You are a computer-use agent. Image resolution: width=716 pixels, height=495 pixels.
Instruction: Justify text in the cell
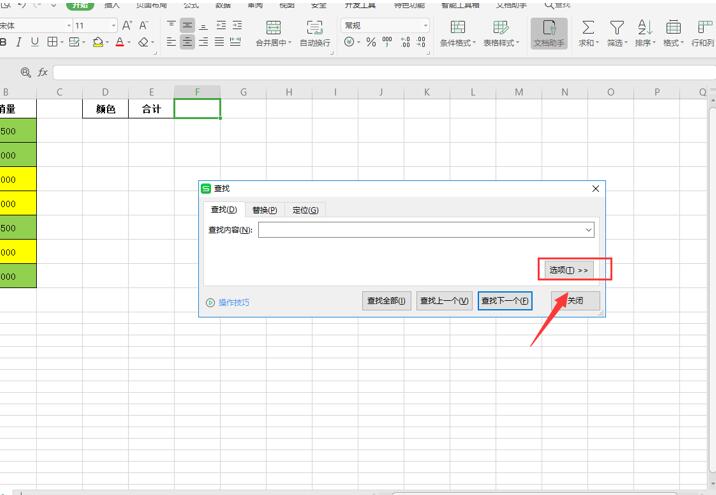coord(219,42)
